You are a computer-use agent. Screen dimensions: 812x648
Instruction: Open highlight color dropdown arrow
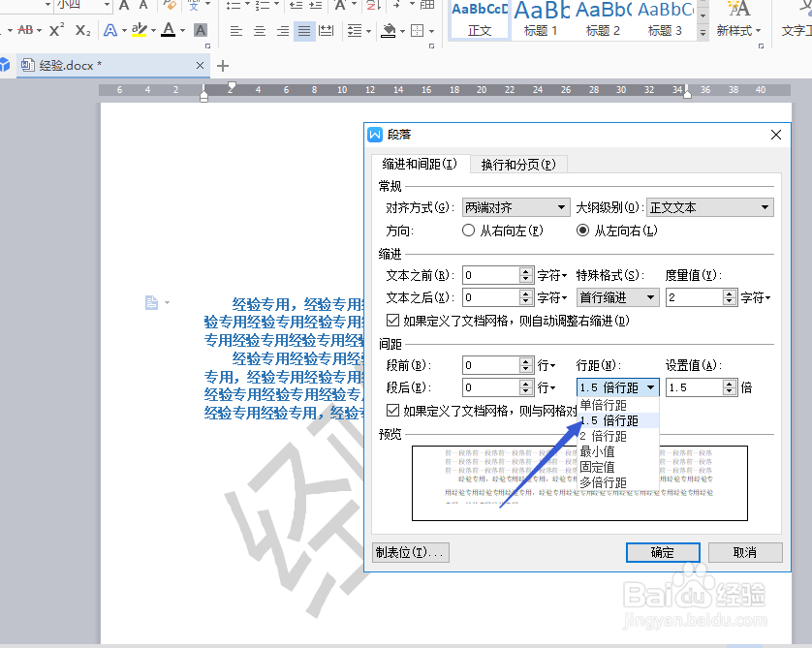coord(153,31)
